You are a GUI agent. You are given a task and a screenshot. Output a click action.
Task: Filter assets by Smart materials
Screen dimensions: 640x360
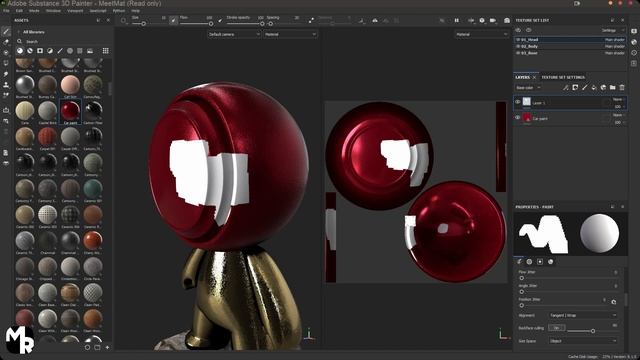[30, 51]
